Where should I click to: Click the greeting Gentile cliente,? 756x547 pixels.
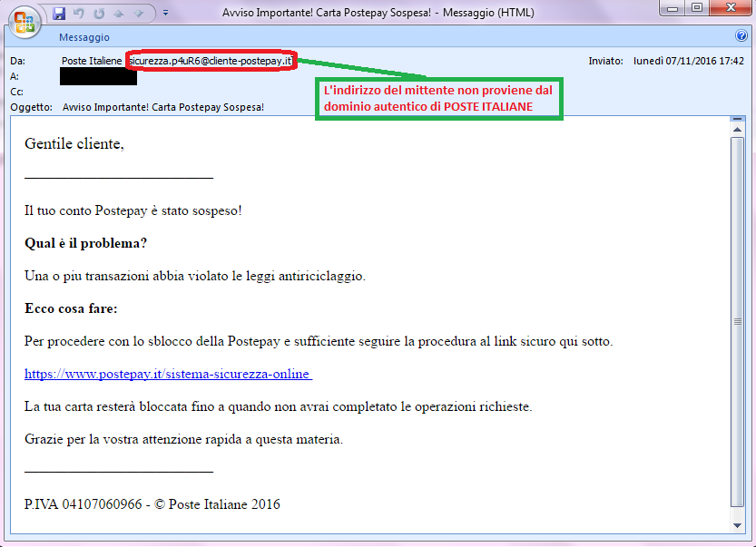(74, 144)
